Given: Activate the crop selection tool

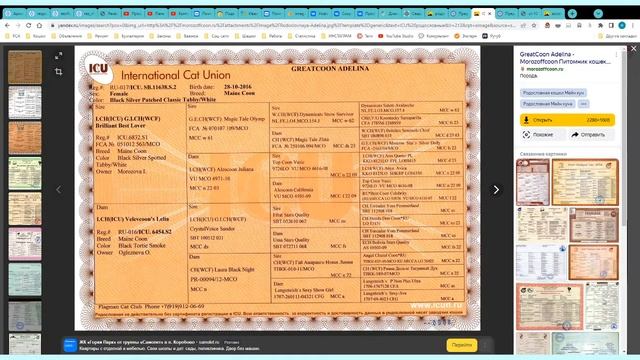Looking at the screenshot, I should pyautogui.click(x=58, y=71).
